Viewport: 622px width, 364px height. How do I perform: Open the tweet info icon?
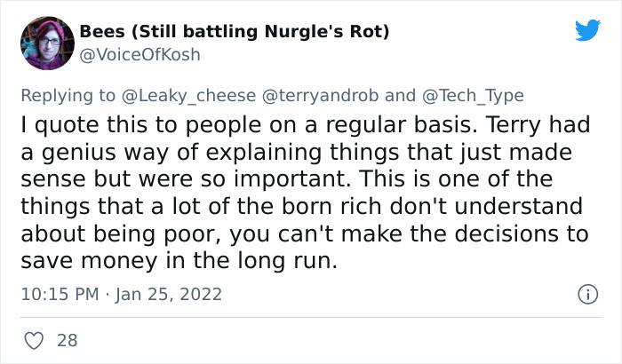coord(586,293)
